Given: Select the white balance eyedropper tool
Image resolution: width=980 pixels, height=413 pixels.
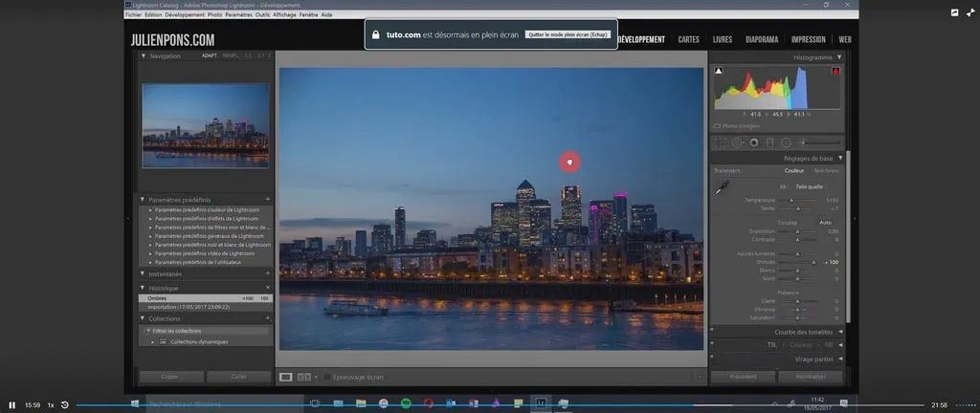Looking at the screenshot, I should point(724,188).
